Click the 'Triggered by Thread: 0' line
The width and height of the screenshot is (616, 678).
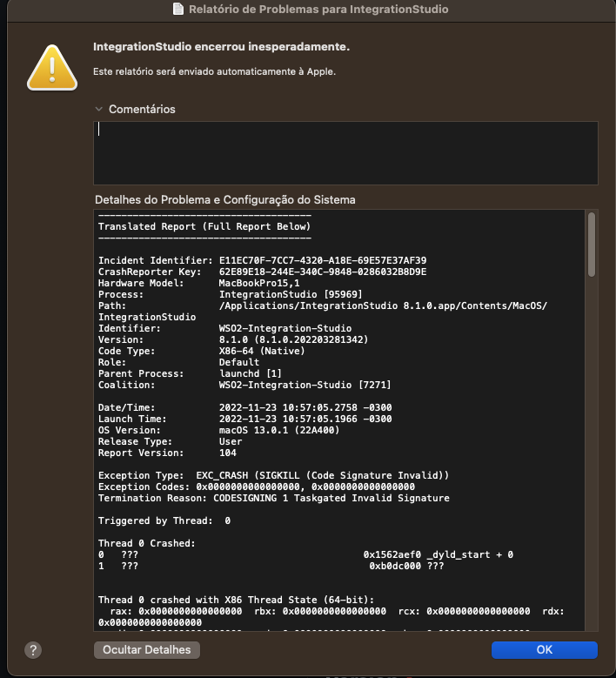click(x=164, y=520)
